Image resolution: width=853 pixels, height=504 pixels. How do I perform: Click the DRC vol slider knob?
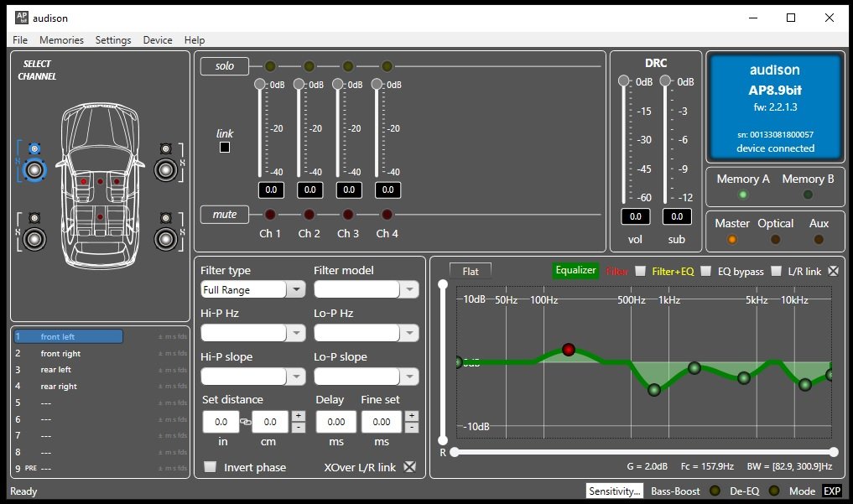click(624, 81)
